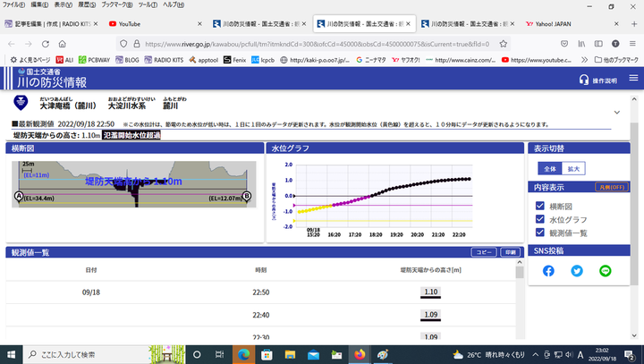Switch to the Yahoo! JAPAN tab
644x364 pixels.
[563, 23]
